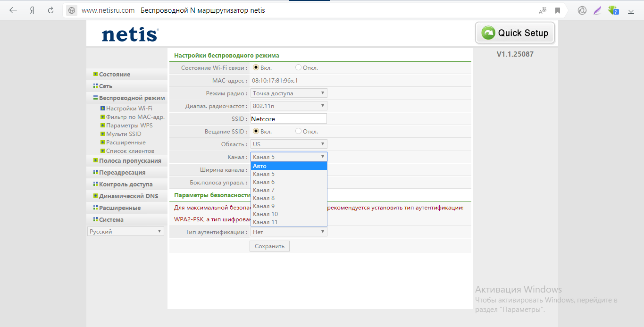Open the Состояние sidebar section

[115, 75]
